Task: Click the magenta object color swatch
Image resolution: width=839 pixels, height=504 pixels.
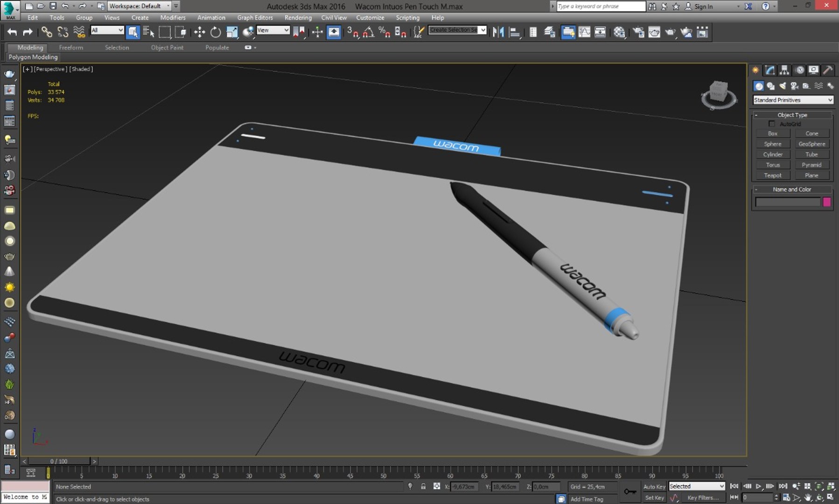Action: 827,202
